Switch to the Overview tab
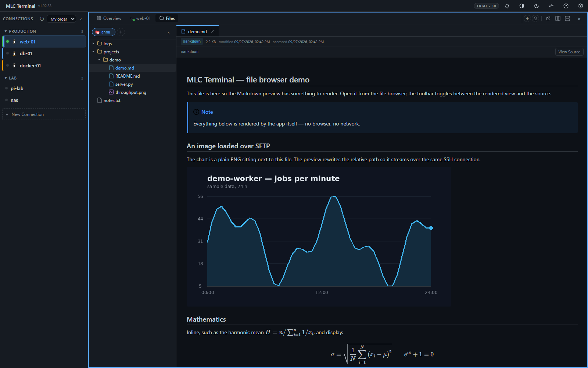Screen dimensions: 588x368 [109, 18]
